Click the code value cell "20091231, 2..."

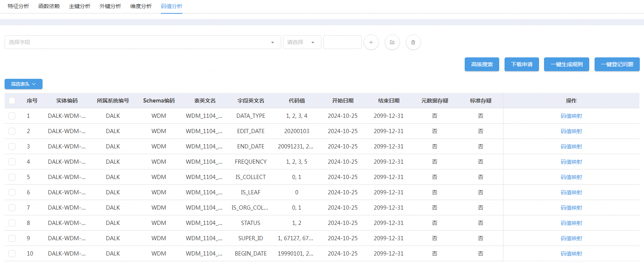pyautogui.click(x=295, y=147)
